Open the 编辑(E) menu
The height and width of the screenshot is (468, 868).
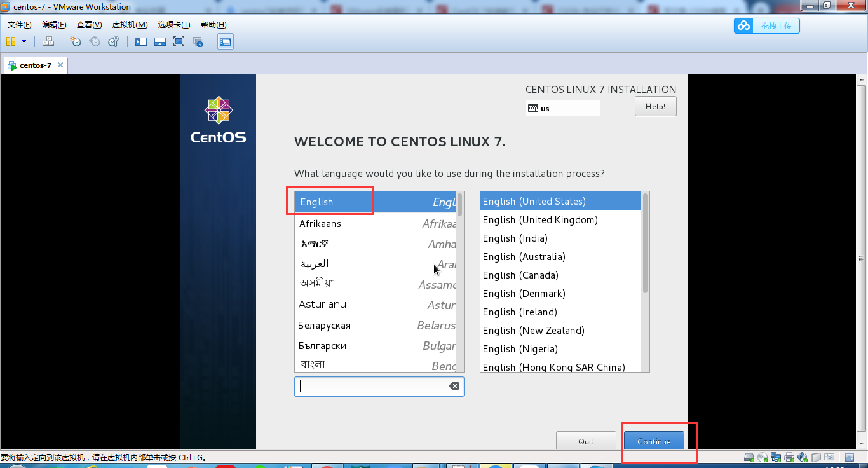(x=54, y=25)
